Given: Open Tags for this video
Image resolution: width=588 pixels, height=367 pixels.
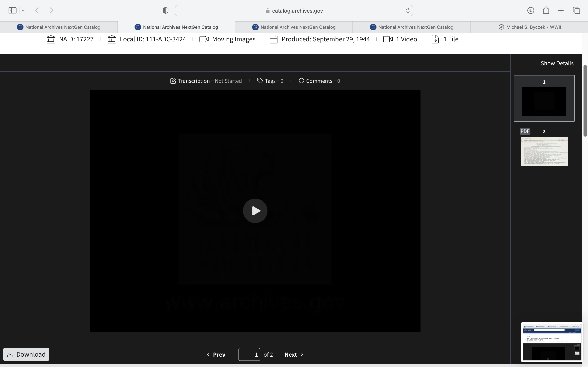Looking at the screenshot, I should click(270, 81).
